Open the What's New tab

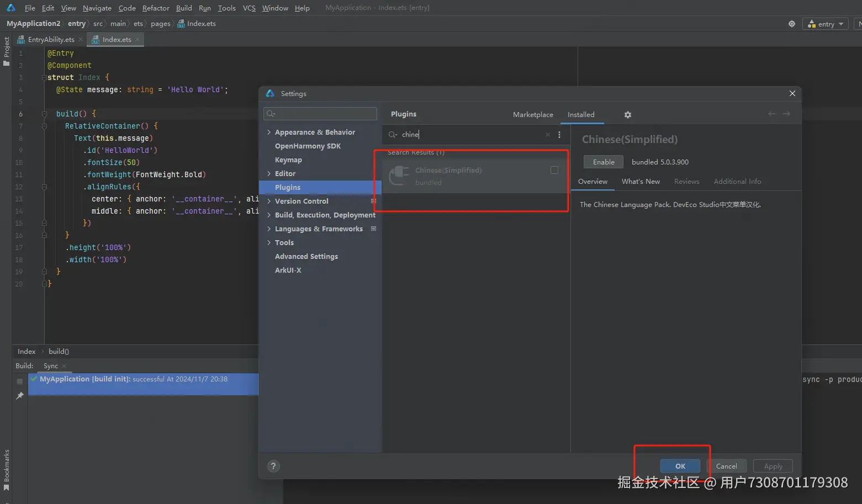[x=641, y=182]
